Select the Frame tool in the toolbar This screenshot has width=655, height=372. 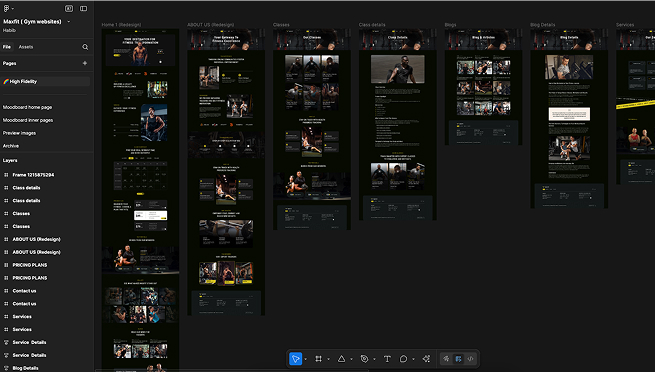pos(318,359)
